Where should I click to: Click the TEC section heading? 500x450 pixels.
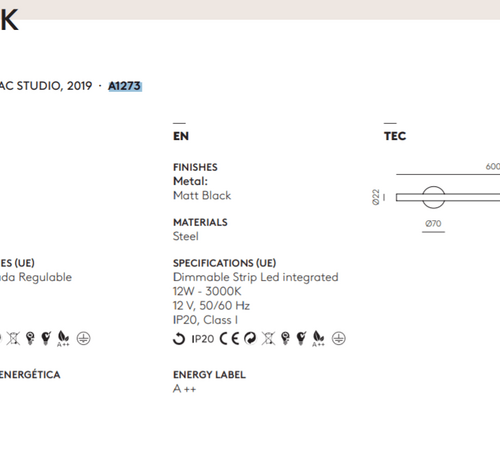395,136
